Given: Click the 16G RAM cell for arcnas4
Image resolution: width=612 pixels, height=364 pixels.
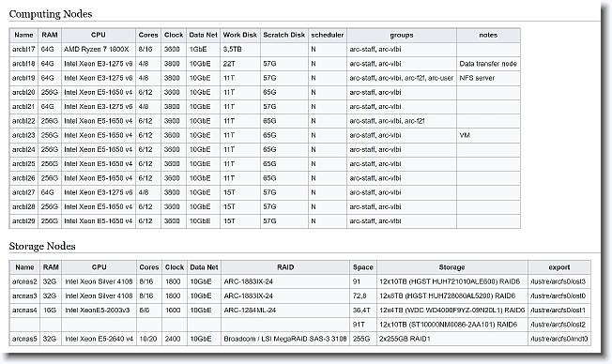Looking at the screenshot, I should [x=51, y=311].
